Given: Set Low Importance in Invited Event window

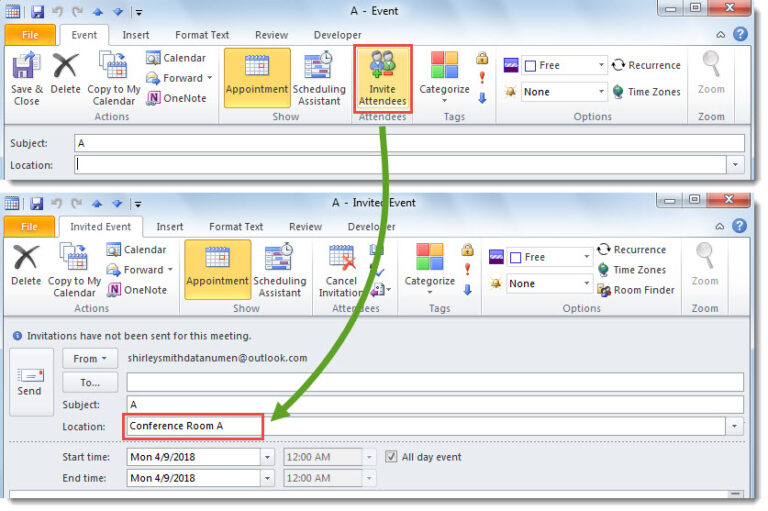Looking at the screenshot, I should coord(467,290).
